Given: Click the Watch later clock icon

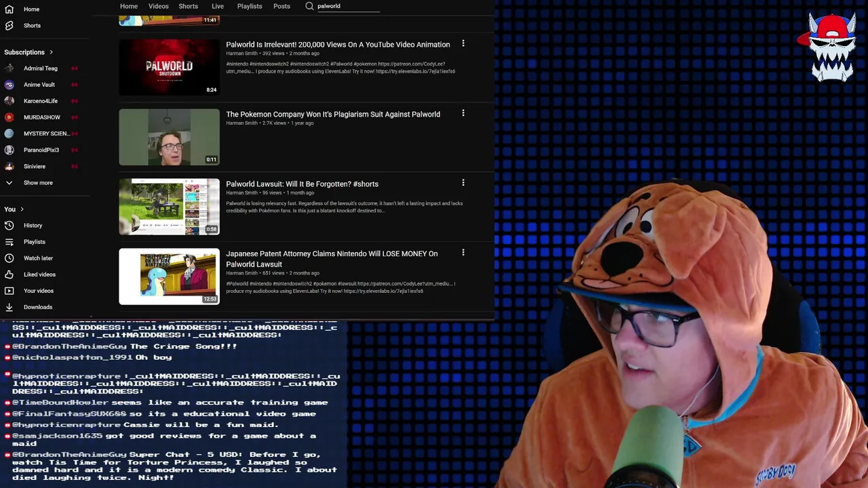Looking at the screenshot, I should [9, 258].
